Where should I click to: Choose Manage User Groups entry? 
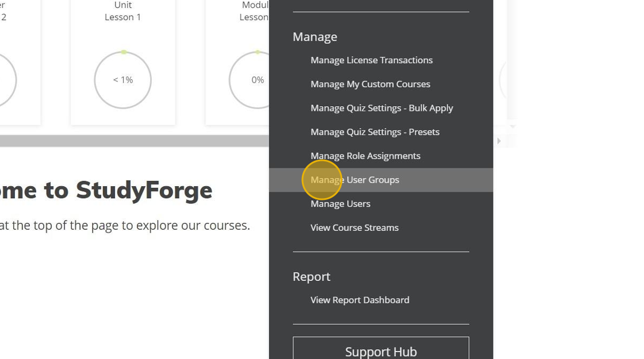coord(355,180)
